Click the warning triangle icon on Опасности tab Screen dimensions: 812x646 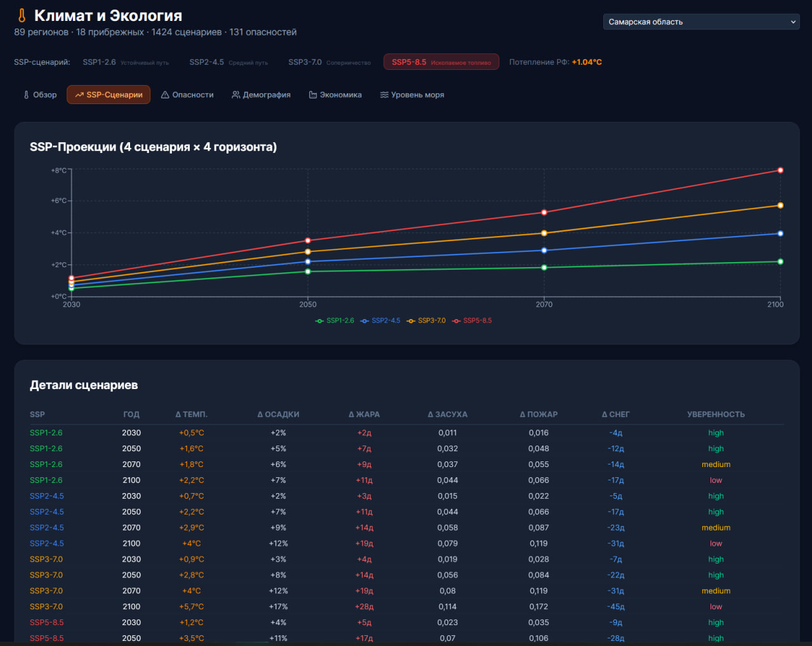[165, 95]
